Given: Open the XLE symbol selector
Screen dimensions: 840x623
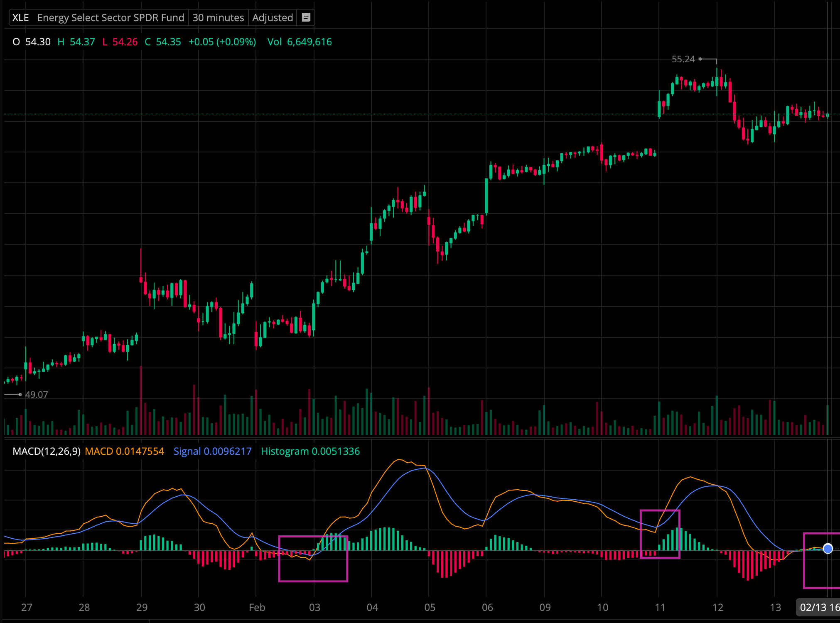Looking at the screenshot, I should tap(20, 17).
